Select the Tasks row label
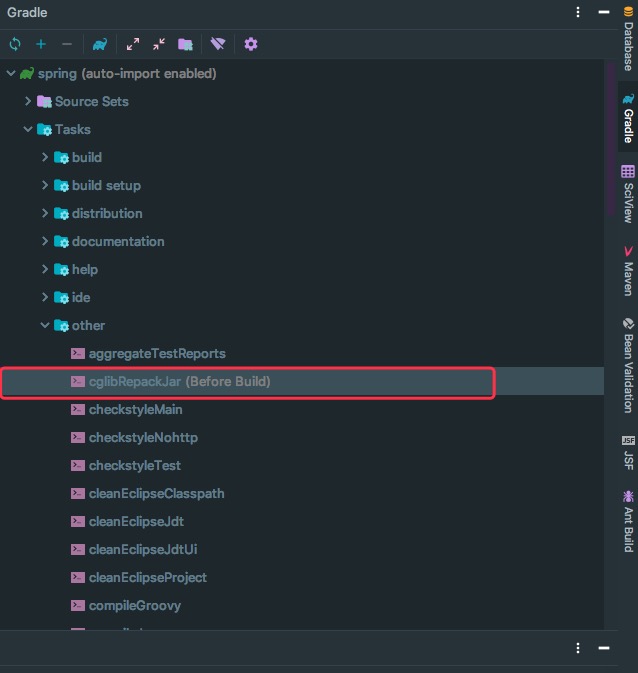 point(73,129)
